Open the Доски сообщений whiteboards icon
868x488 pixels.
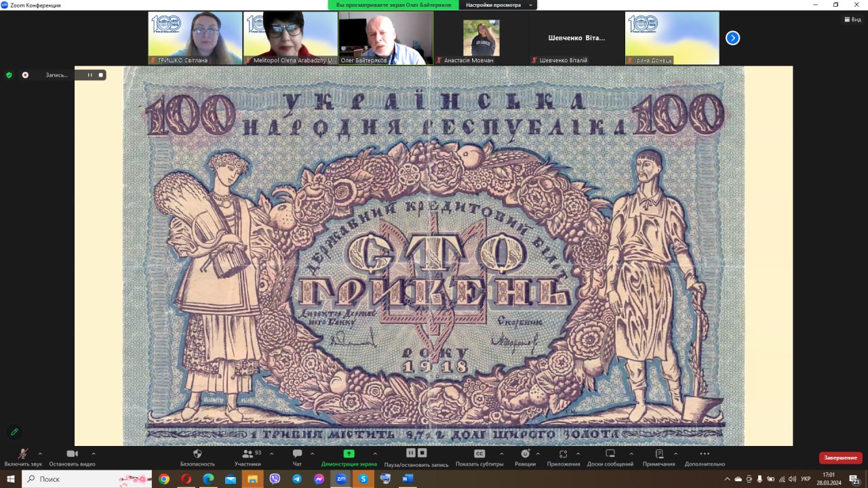610,454
